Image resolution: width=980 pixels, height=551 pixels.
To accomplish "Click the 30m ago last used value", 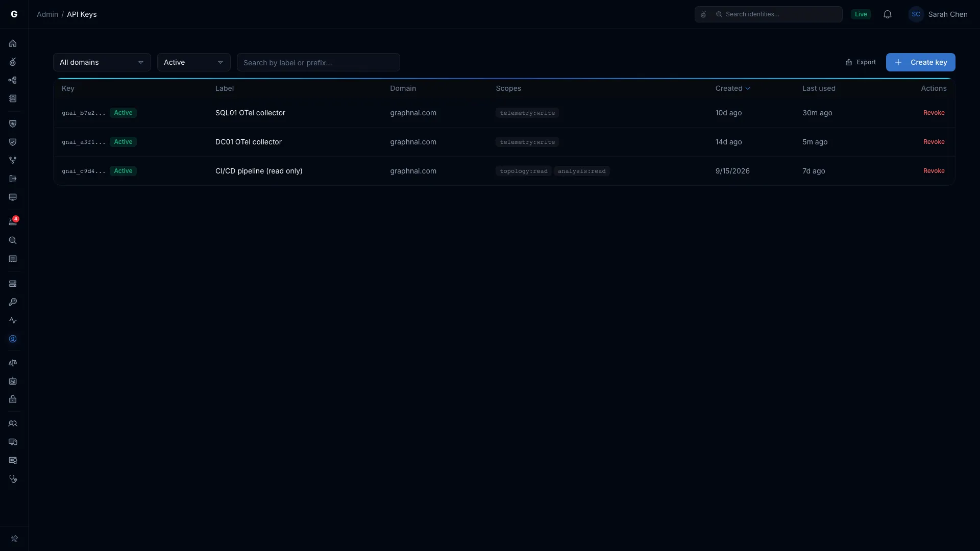I will click(817, 113).
